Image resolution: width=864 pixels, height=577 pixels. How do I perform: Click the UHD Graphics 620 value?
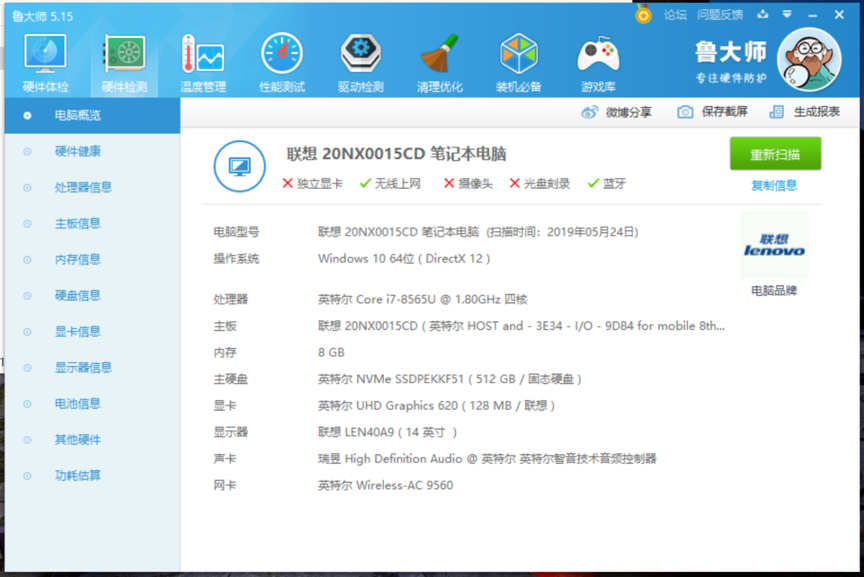(436, 406)
